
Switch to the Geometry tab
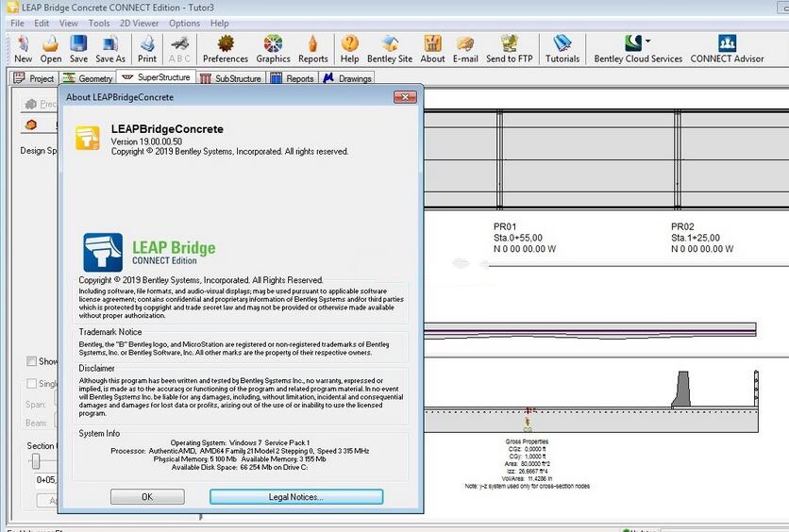point(88,78)
